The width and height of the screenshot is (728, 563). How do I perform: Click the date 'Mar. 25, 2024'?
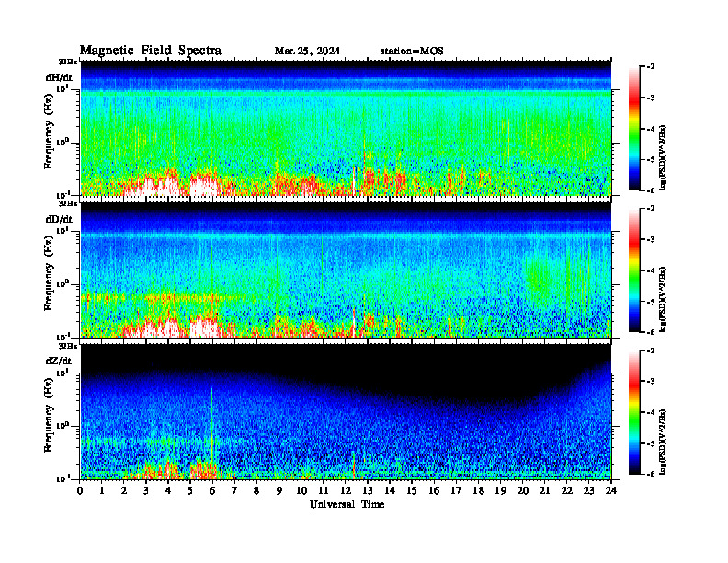(x=307, y=51)
